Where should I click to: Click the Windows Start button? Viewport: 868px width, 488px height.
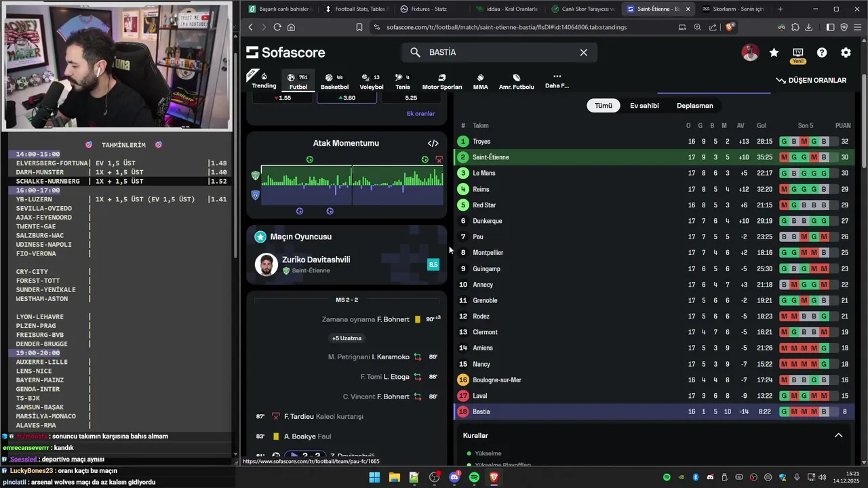point(374,477)
